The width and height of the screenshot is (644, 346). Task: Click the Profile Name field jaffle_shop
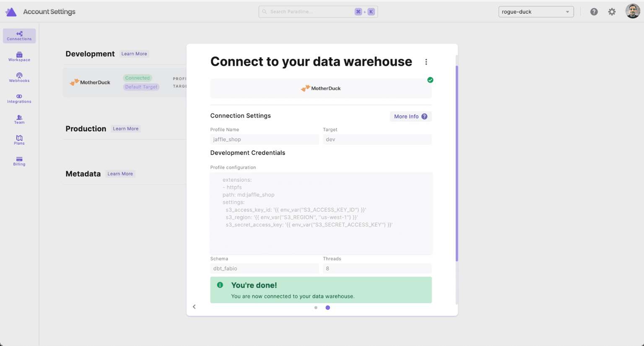pos(265,139)
